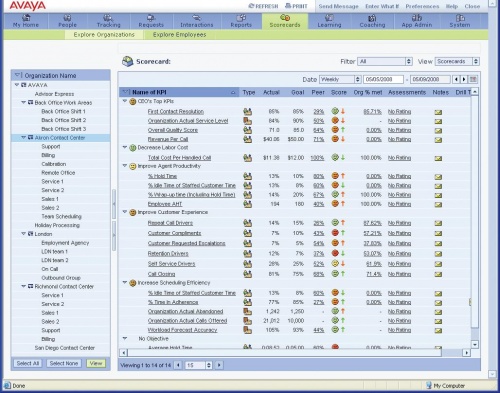Screen dimensions: 500x393
Task: Select the Coaching tab
Action: [372, 21]
